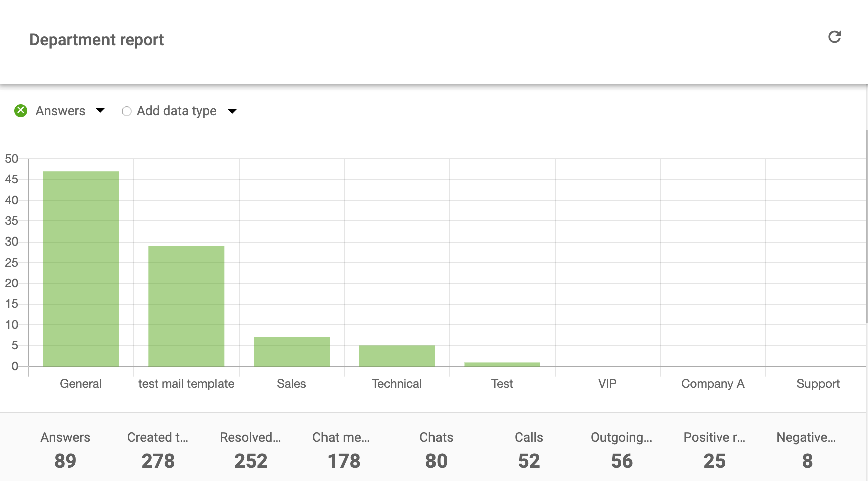This screenshot has width=868, height=481.
Task: Click the VIP department axis label
Action: pos(608,383)
